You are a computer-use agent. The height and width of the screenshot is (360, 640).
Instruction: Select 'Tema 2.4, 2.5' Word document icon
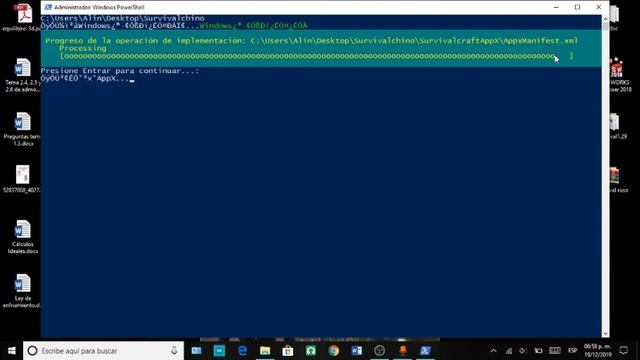click(x=22, y=75)
